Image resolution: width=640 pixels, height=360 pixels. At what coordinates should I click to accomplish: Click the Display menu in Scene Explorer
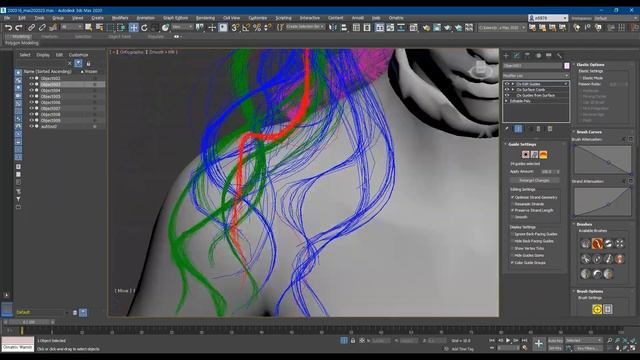tap(43, 55)
